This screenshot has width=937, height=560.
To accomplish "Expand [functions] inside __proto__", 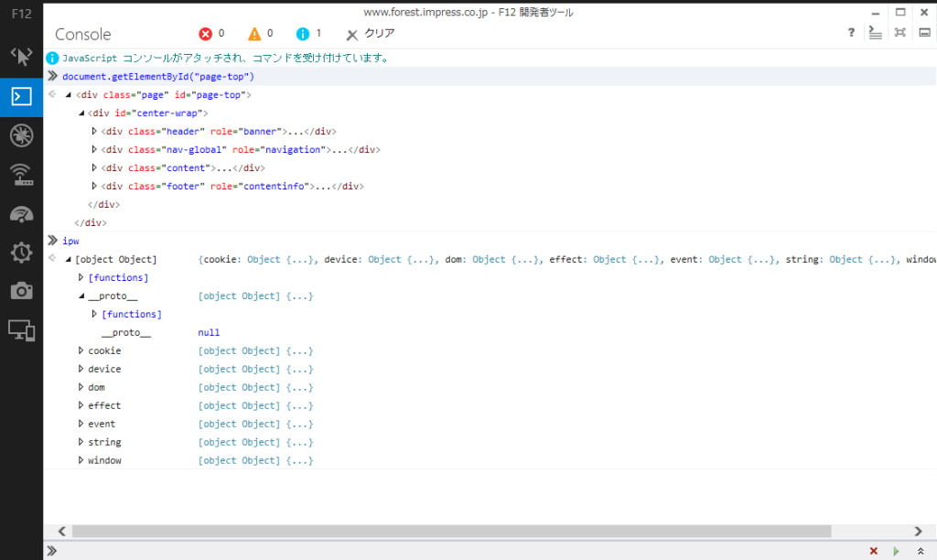I will pos(94,314).
